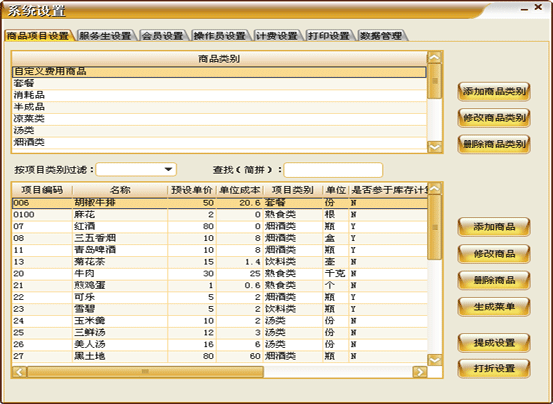The height and width of the screenshot is (404, 553).
Task: Click the horizontal scroll left arrow
Action: click(x=19, y=372)
